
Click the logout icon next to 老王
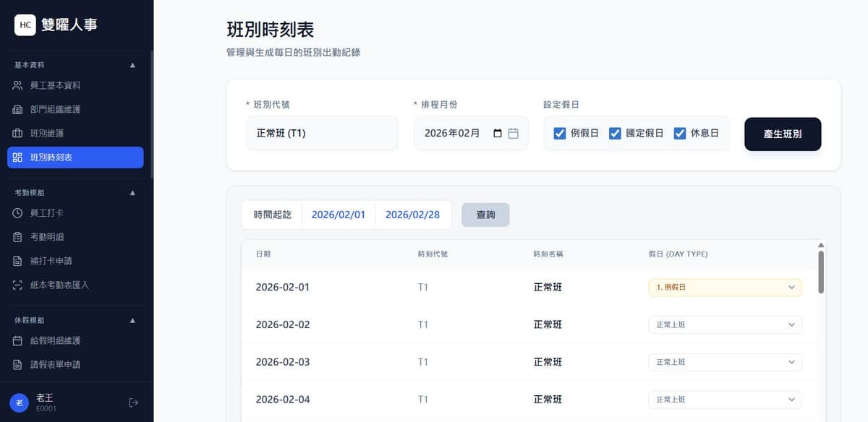point(133,403)
